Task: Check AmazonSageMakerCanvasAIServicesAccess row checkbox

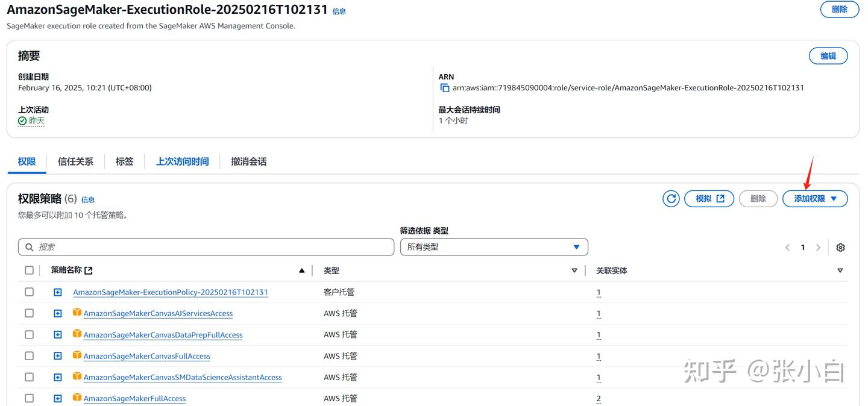Action: (x=29, y=313)
